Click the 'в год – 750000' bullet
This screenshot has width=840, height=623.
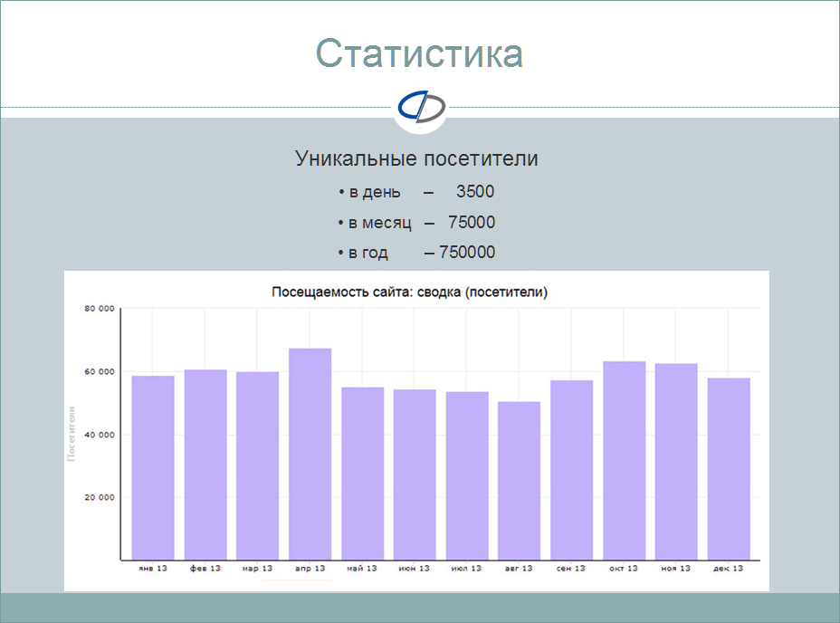[416, 253]
